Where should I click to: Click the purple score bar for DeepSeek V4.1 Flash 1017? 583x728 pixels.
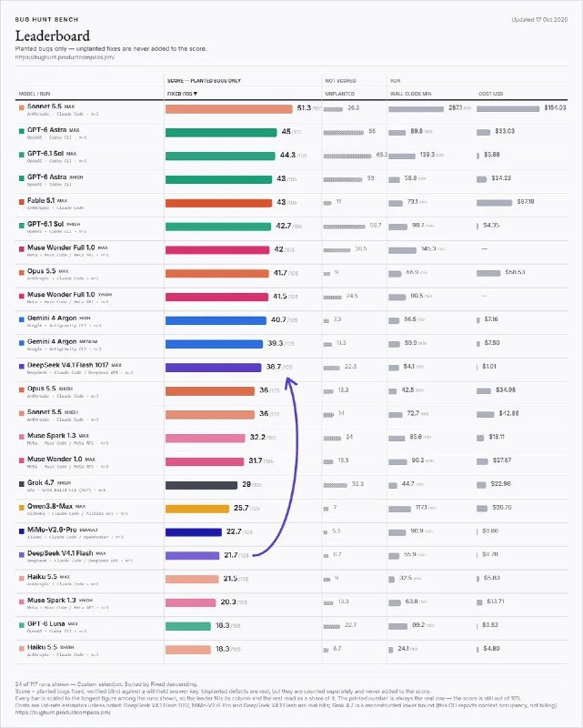click(214, 368)
